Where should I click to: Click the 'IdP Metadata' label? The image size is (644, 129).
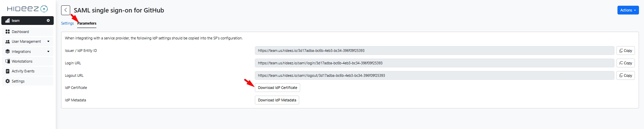click(x=76, y=100)
